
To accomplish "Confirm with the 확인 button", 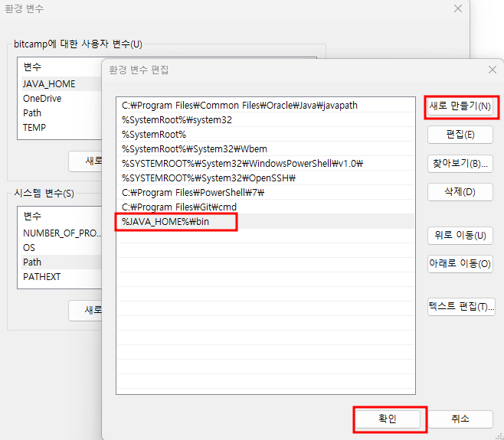I will click(x=388, y=419).
